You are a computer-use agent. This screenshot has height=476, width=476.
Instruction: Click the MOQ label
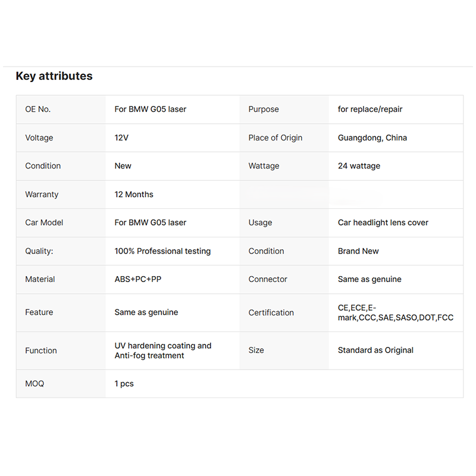35,384
